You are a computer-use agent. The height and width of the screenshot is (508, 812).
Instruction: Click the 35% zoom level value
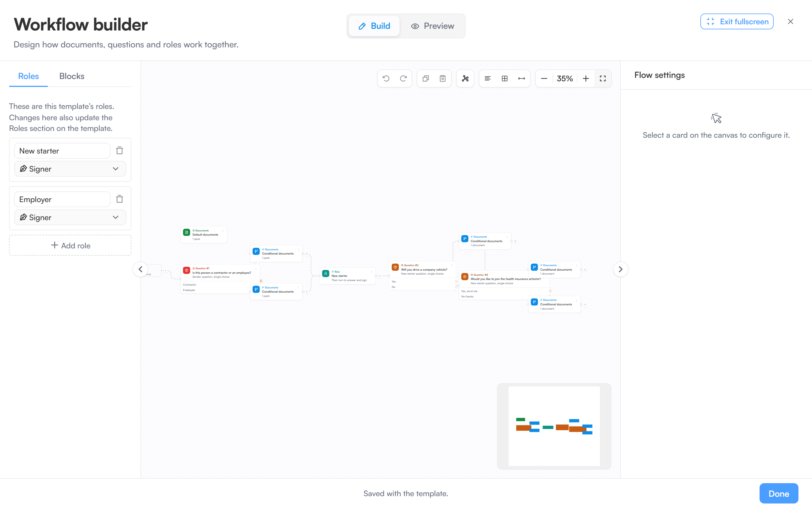pos(565,78)
